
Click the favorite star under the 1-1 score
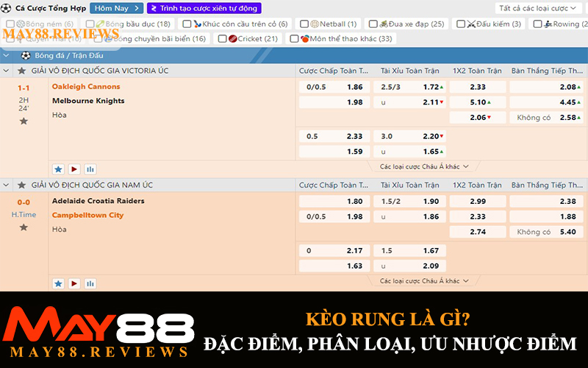coord(24,121)
